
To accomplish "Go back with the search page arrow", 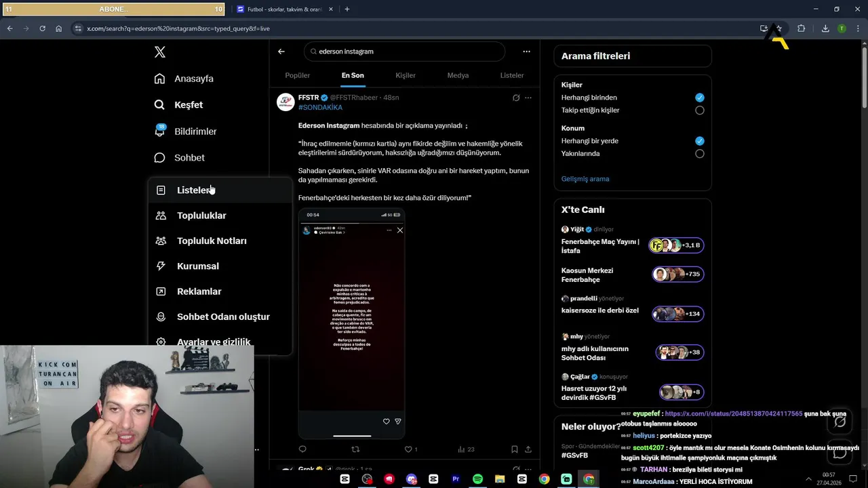I will coord(281,52).
